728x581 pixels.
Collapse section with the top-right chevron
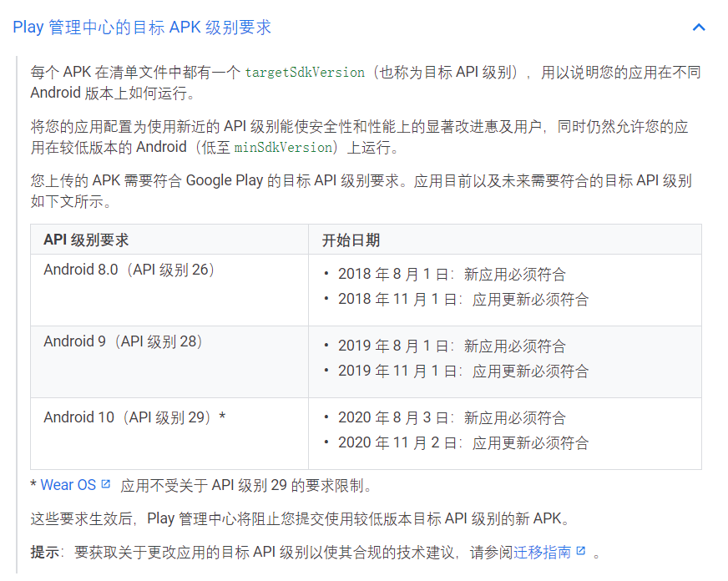tap(698, 28)
